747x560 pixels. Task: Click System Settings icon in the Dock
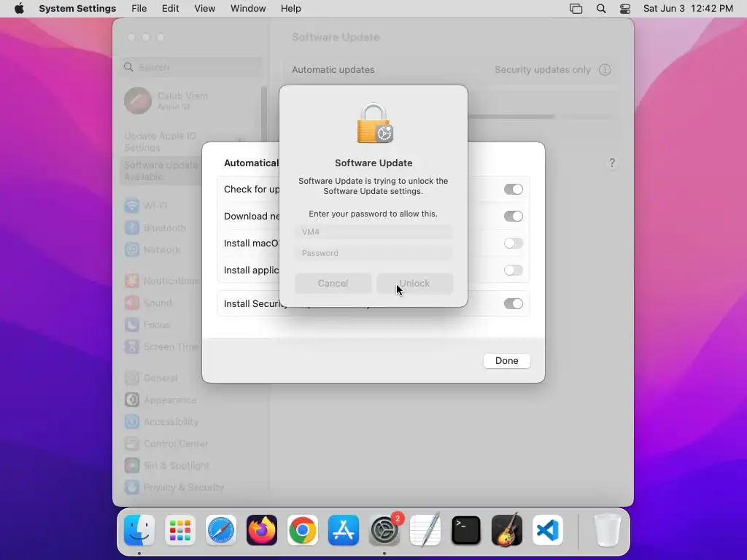coord(384,530)
